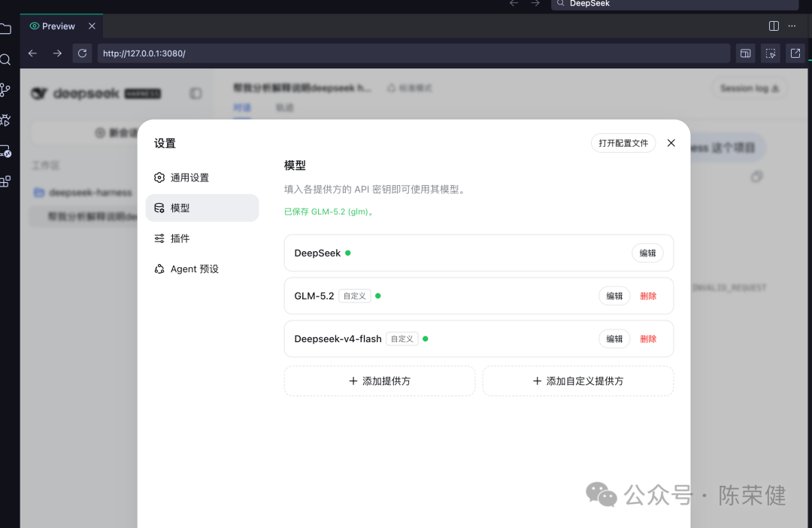This screenshot has width=812, height=528.
Task: Click the copy icon behind dialog at right
Action: tap(756, 178)
